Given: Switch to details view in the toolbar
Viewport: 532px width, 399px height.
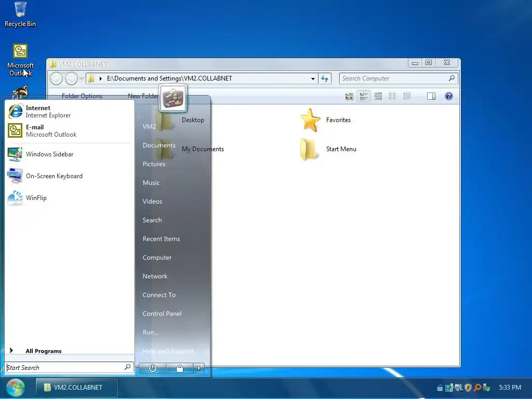Looking at the screenshot, I should [407, 96].
